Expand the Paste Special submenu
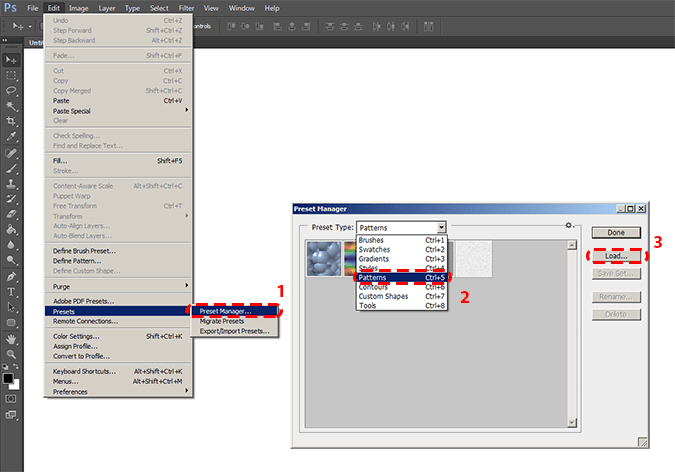The height and width of the screenshot is (472, 675). tap(118, 111)
